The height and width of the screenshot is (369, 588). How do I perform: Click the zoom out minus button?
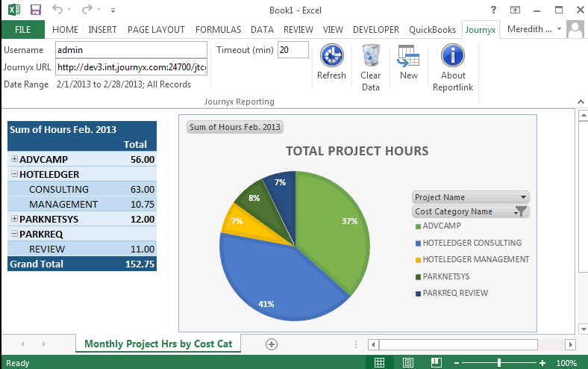point(457,363)
